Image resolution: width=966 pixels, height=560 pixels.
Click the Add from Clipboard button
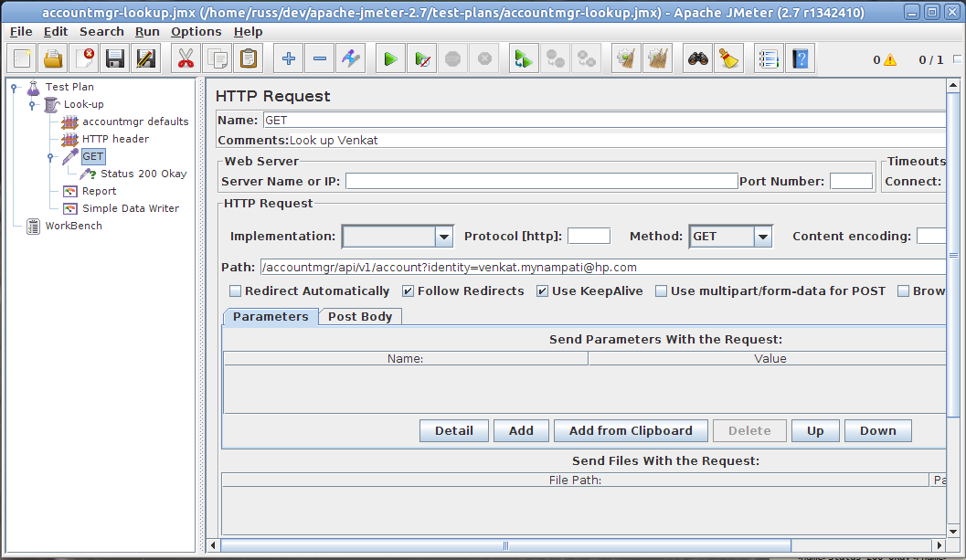631,430
